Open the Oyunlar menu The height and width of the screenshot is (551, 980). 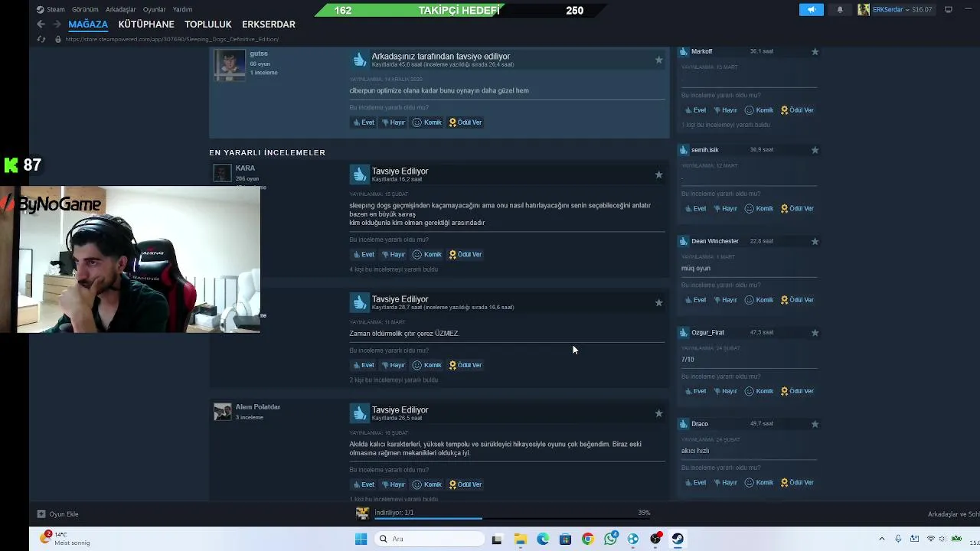point(154,10)
